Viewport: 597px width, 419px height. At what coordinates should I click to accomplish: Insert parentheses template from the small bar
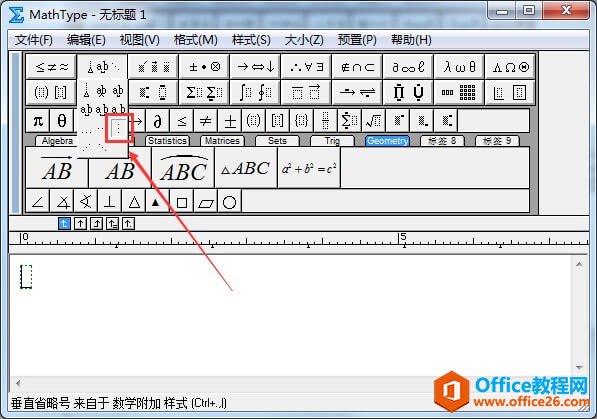(254, 121)
